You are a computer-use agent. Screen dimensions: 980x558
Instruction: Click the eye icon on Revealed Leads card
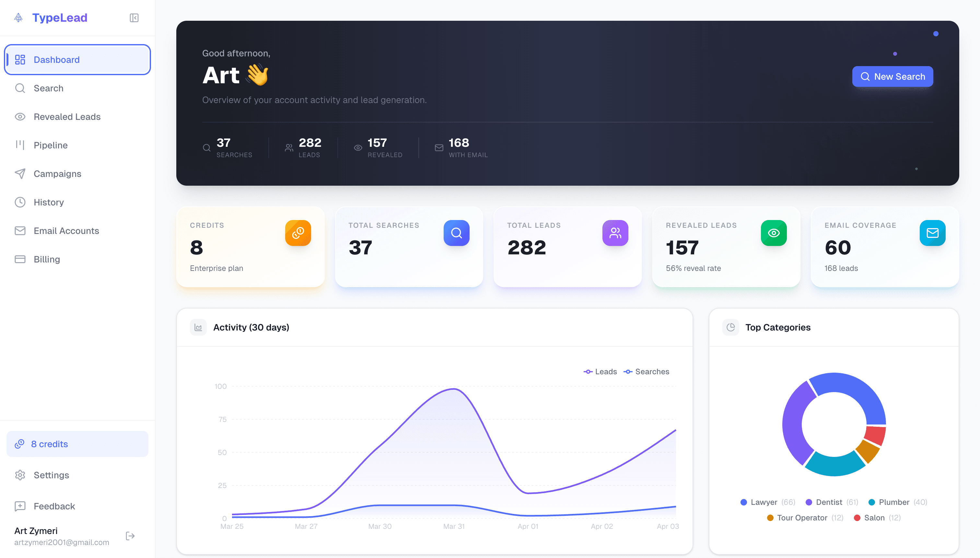(x=774, y=233)
